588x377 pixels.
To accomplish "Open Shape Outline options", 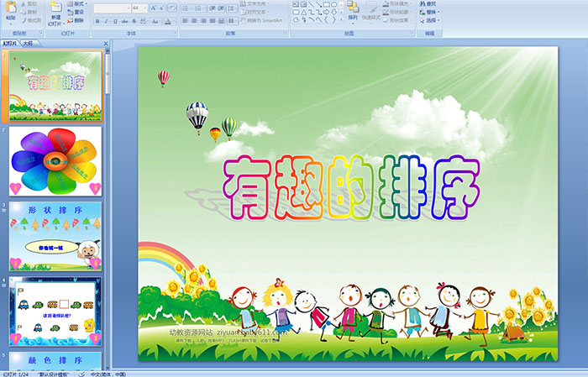I will coord(397,12).
